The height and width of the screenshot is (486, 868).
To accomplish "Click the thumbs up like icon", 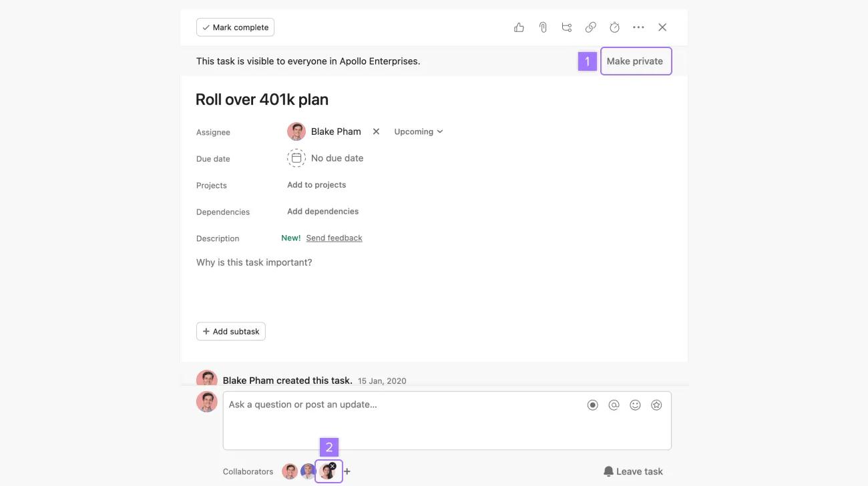I will pos(519,27).
